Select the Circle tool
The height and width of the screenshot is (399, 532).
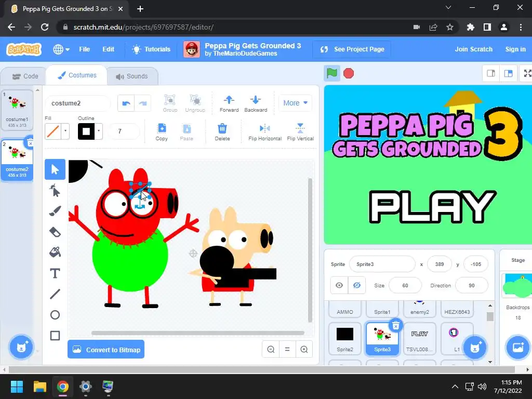pos(55,315)
